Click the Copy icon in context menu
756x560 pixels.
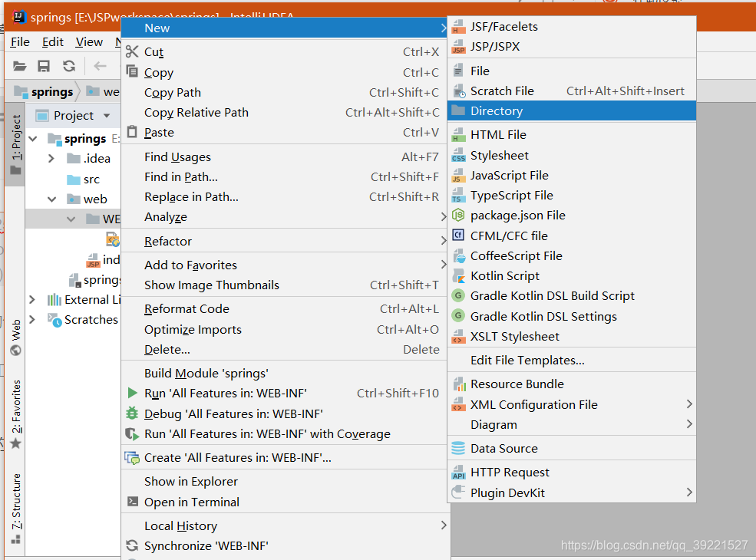[x=132, y=71]
